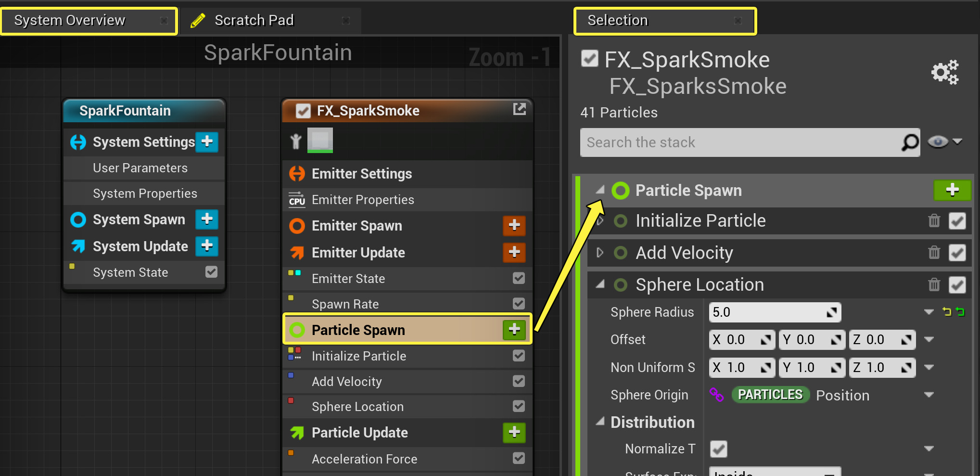The width and height of the screenshot is (980, 476).
Task: Select User Parameters in SparkFountain node
Action: [x=140, y=168]
